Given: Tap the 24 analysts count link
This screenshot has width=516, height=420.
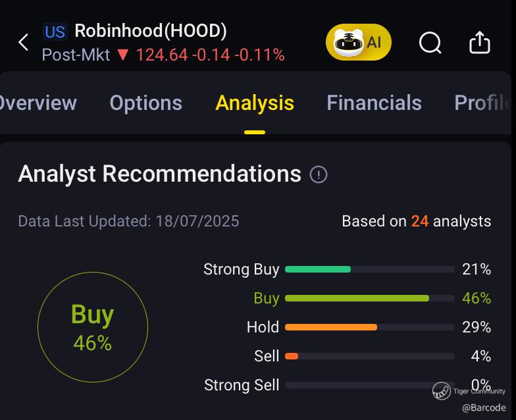Looking at the screenshot, I should (x=420, y=221).
